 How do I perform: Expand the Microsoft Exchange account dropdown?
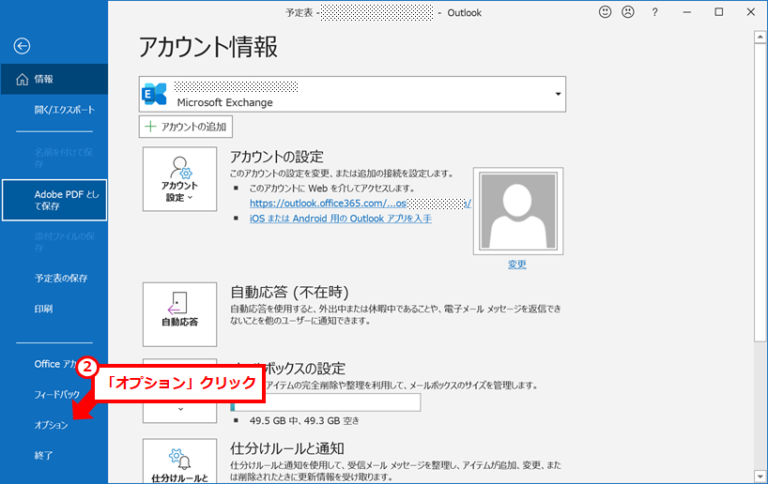558,94
